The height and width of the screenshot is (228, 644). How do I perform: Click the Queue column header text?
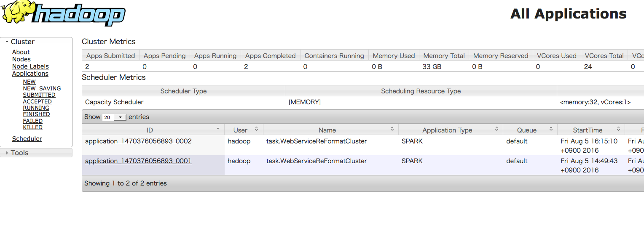(527, 130)
